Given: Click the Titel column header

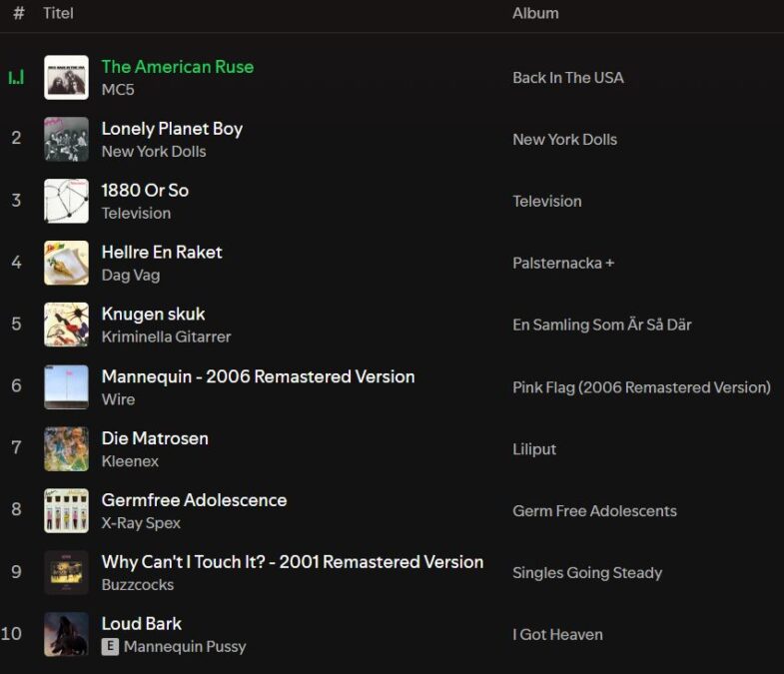Looking at the screenshot, I should point(58,13).
